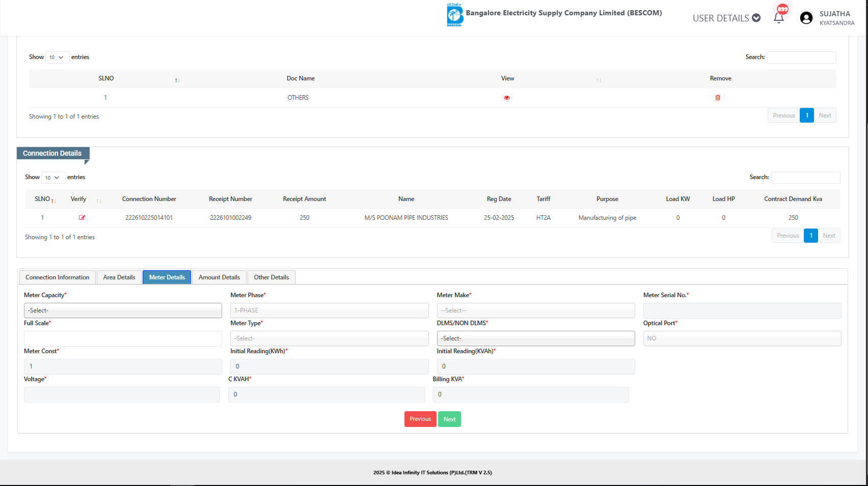Switch to the Amount Details tab

219,277
